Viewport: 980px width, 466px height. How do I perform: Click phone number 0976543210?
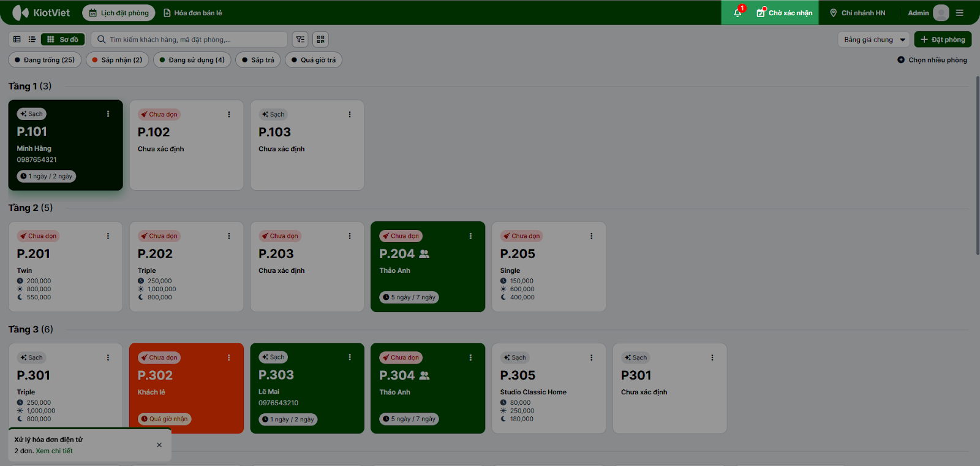pos(279,403)
